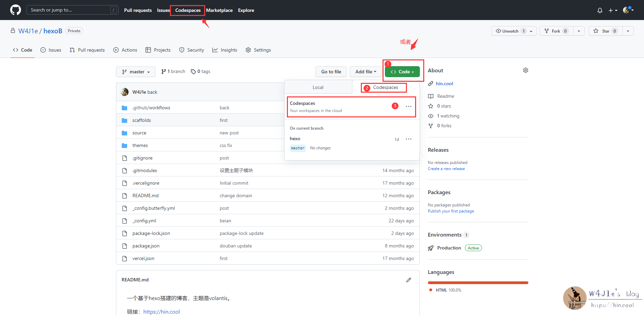Screen dimensions: 644x316
Task: Switch to the Local tab
Action: (x=318, y=87)
